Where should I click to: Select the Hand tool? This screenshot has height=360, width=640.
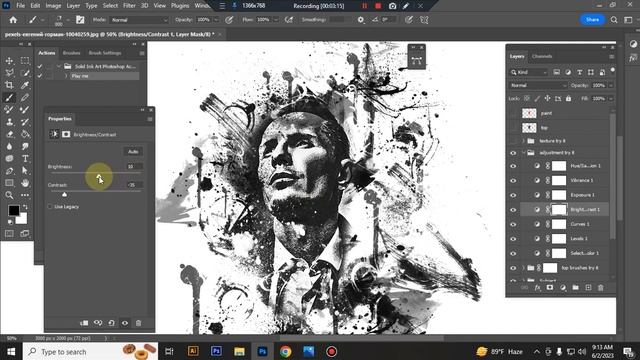point(25,183)
